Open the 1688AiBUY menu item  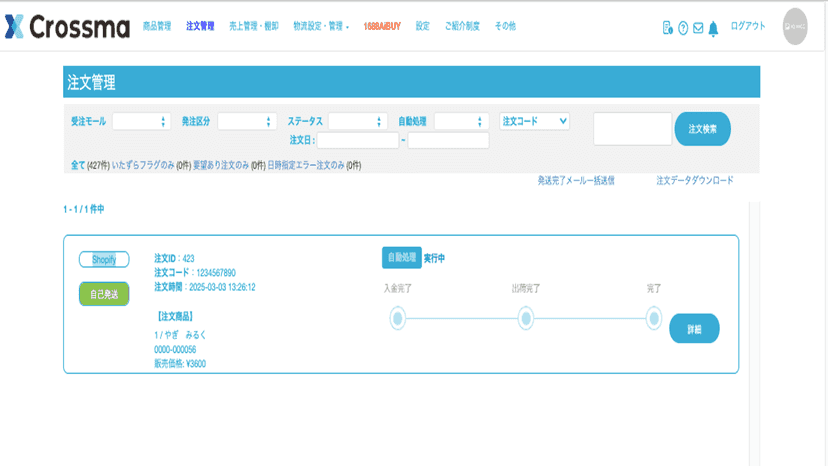pos(382,26)
